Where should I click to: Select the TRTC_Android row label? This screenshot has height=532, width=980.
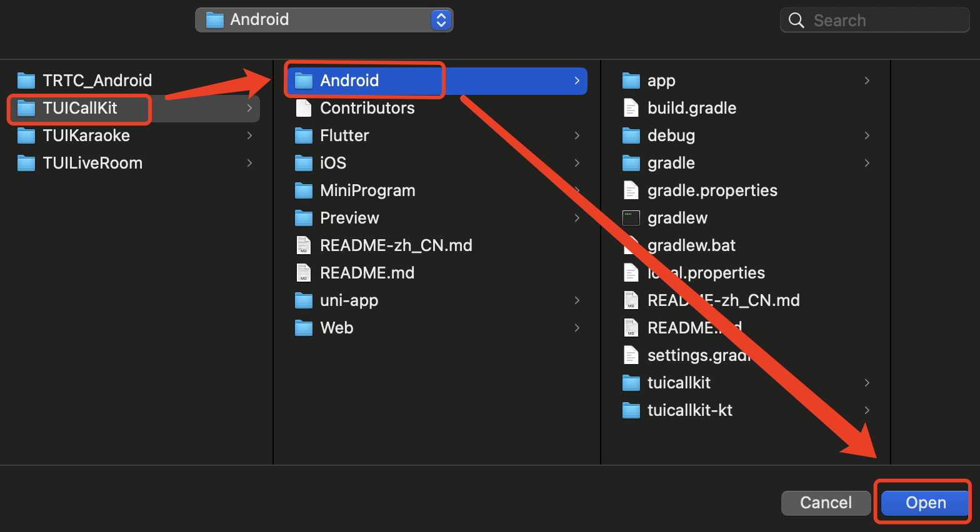(97, 81)
